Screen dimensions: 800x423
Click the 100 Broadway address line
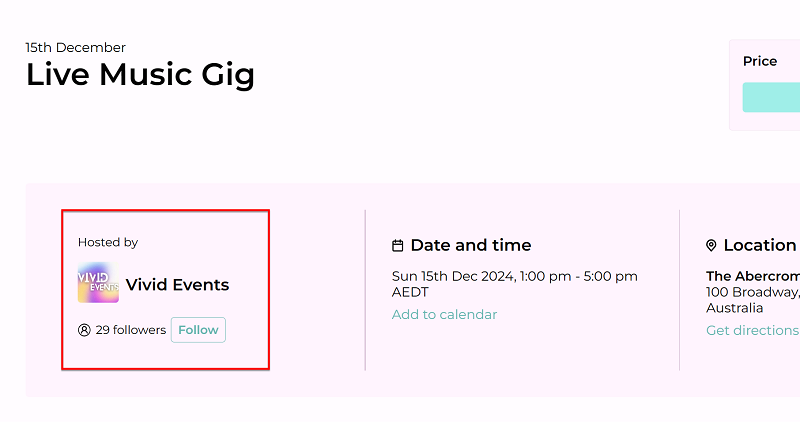[753, 292]
